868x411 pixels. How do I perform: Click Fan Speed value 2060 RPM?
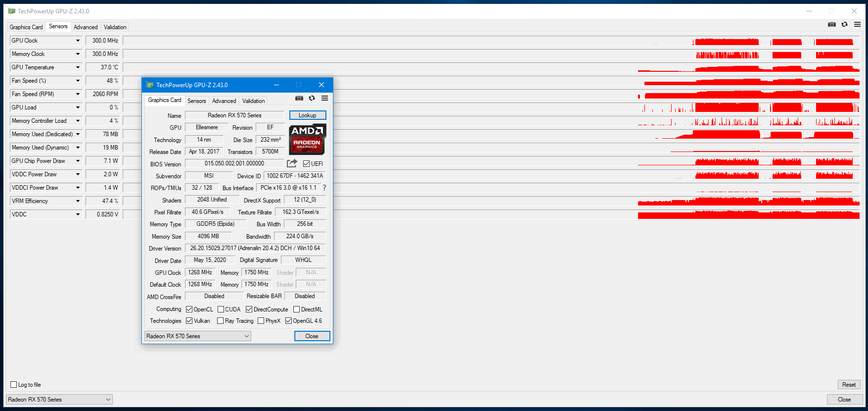[x=103, y=94]
